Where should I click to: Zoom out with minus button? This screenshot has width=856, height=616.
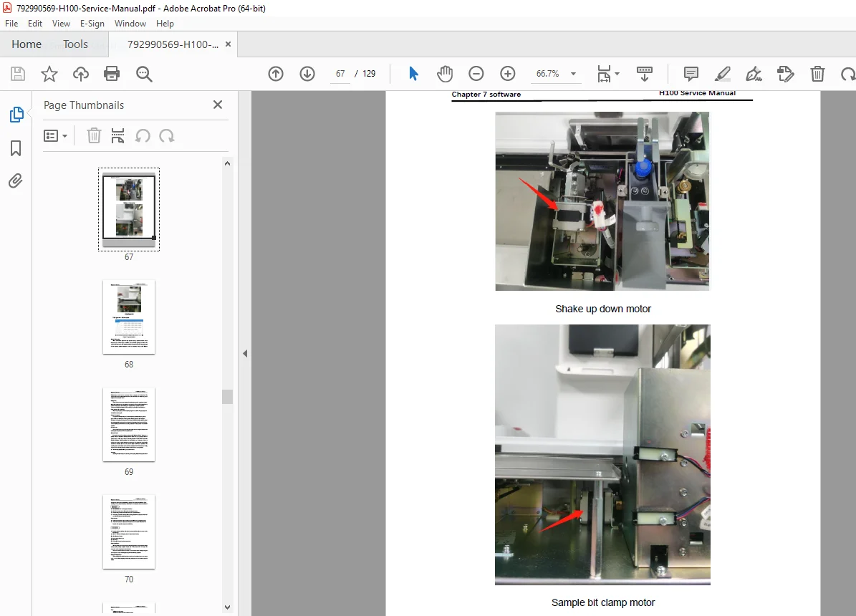point(476,74)
